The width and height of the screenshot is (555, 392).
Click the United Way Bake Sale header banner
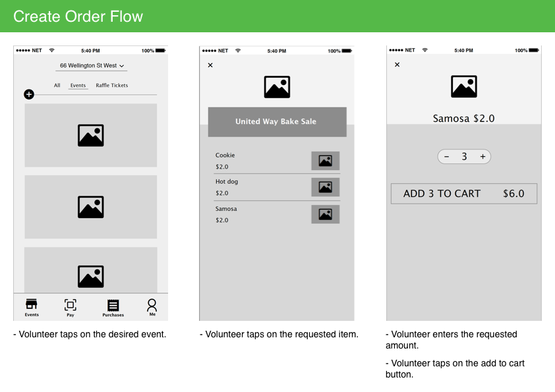pos(277,121)
